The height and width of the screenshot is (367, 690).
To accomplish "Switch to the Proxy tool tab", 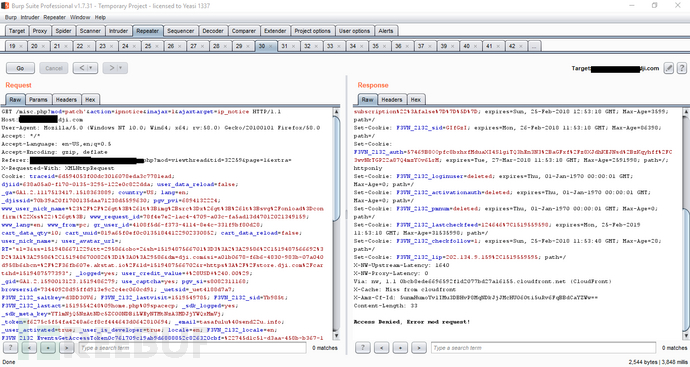I will point(40,31).
